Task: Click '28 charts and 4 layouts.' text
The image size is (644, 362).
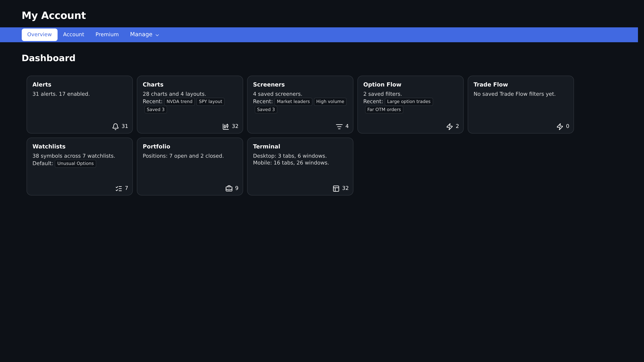Action: [x=174, y=94]
